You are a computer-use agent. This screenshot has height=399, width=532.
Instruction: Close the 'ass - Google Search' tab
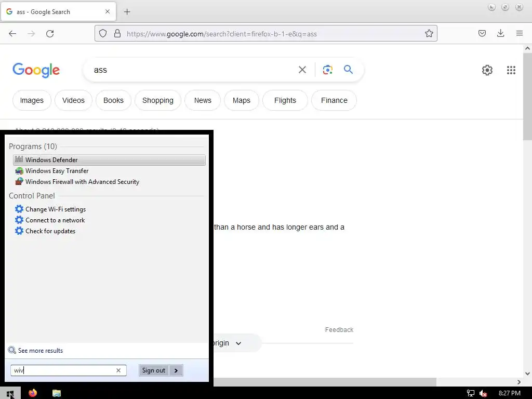coord(108,11)
